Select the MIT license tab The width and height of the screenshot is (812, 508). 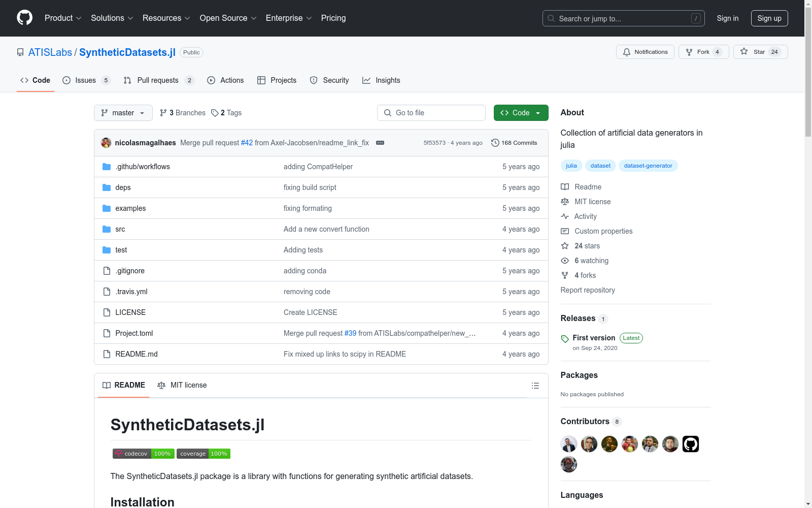coord(182,385)
